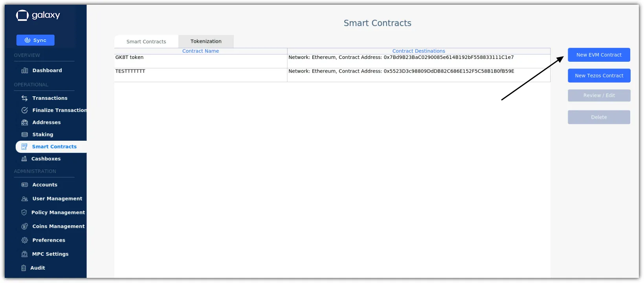Viewport: 644px width, 283px height.
Task: Click the MPC Settings icon
Action: pyautogui.click(x=24, y=254)
